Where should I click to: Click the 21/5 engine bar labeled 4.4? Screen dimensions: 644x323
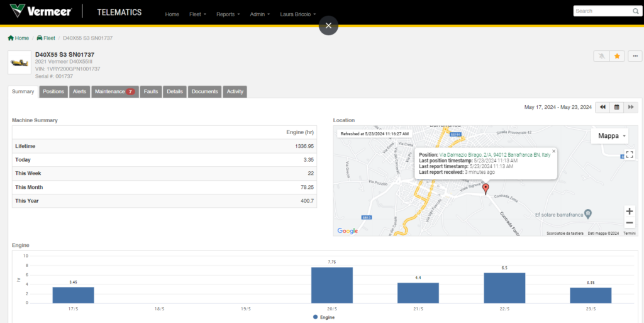pos(418,293)
